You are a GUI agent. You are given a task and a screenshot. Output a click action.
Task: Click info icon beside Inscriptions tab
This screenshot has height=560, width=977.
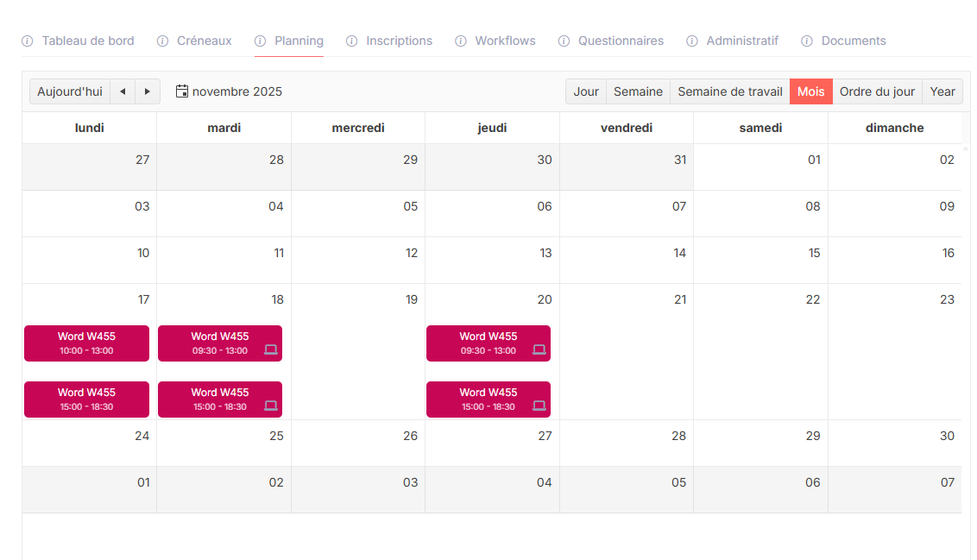pyautogui.click(x=351, y=41)
